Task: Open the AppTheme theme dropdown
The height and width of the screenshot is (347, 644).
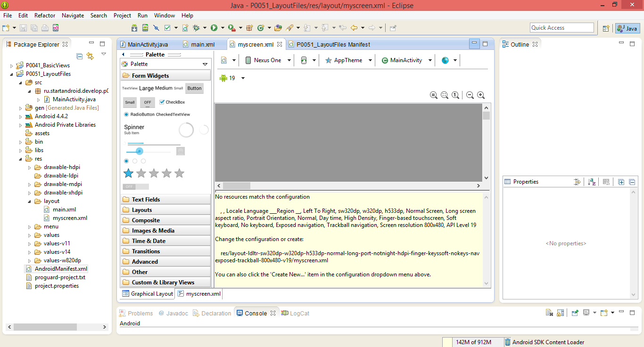Action: point(349,60)
